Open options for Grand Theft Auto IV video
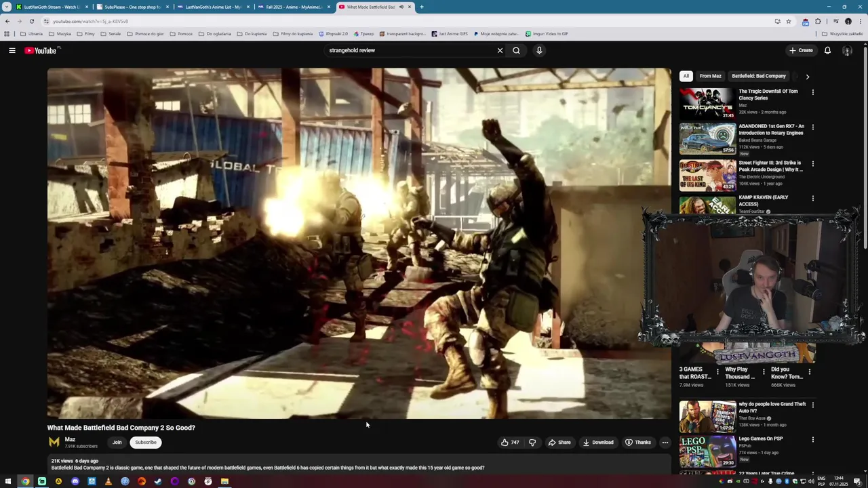 coord(812,405)
